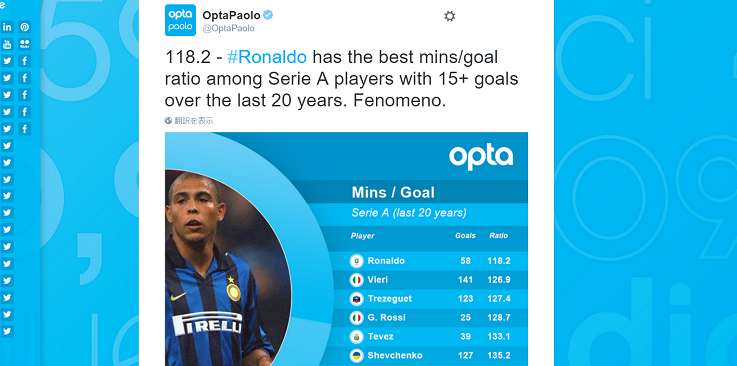737x366 pixels.
Task: Click the Shevchenko row in the stats table
Action: click(431, 356)
